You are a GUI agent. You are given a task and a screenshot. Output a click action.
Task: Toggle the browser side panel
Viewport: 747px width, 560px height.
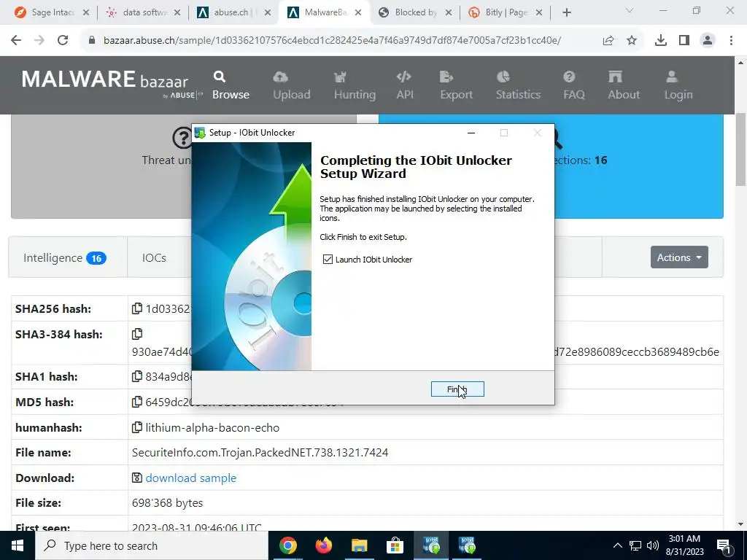pyautogui.click(x=684, y=41)
